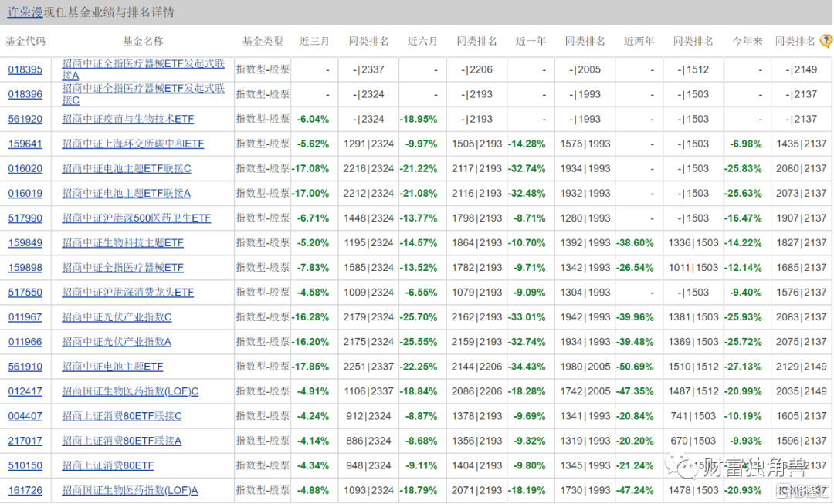Open 招商中证全指医疗器械ETF发起式联接C fund name
This screenshot has width=834, height=504.
pos(143,94)
